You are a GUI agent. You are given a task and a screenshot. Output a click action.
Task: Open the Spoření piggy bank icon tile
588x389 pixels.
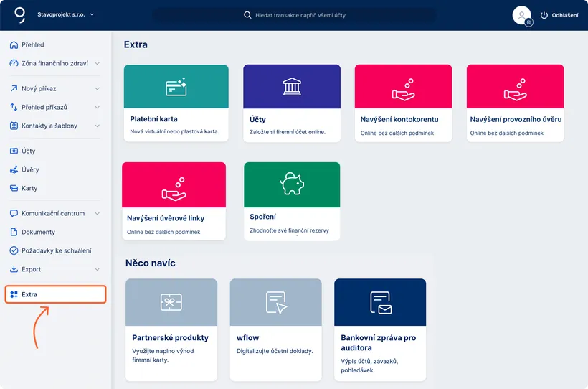(292, 184)
